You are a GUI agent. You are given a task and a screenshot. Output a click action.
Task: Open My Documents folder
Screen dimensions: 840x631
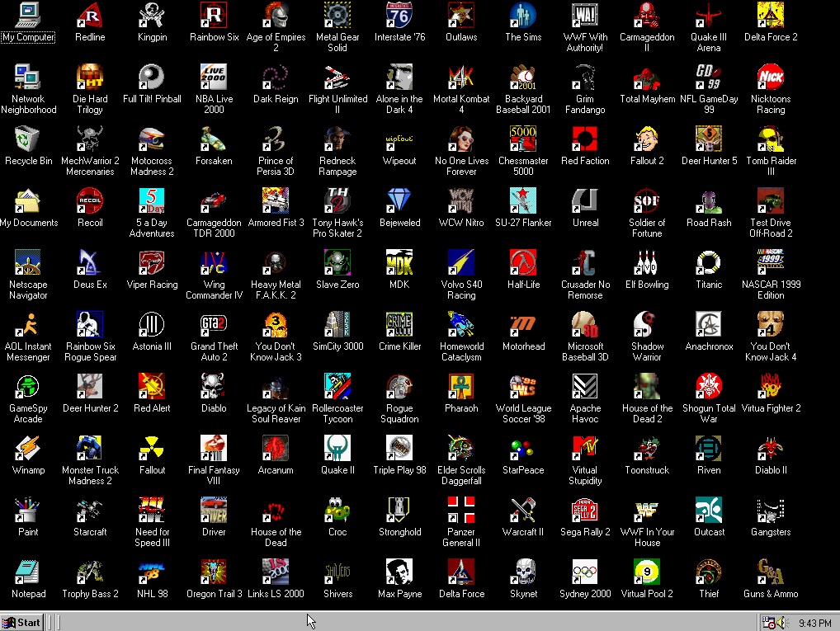click(28, 202)
